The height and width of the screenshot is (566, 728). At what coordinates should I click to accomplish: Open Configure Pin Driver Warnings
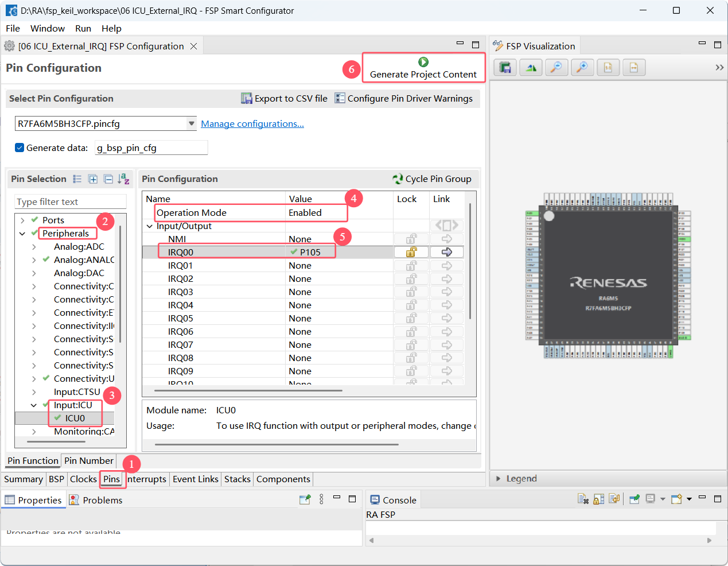coord(404,99)
